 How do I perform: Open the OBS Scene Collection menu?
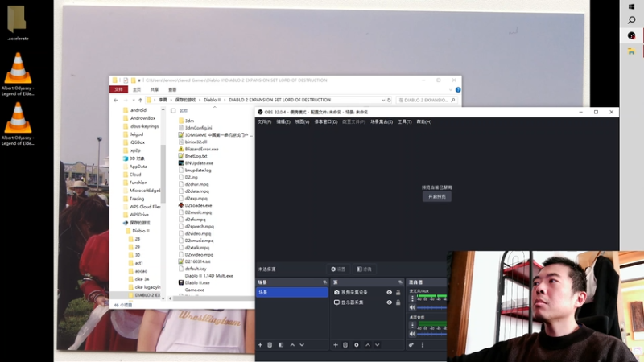[x=382, y=122]
